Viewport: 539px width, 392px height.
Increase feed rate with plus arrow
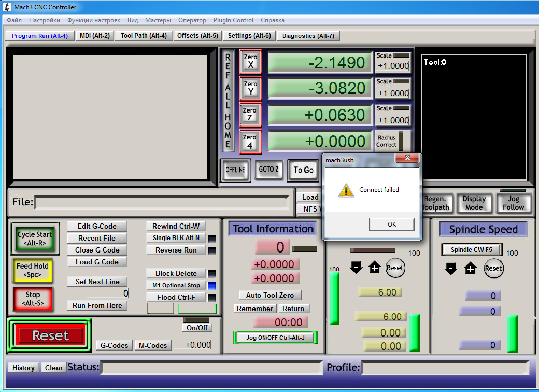[375, 267]
